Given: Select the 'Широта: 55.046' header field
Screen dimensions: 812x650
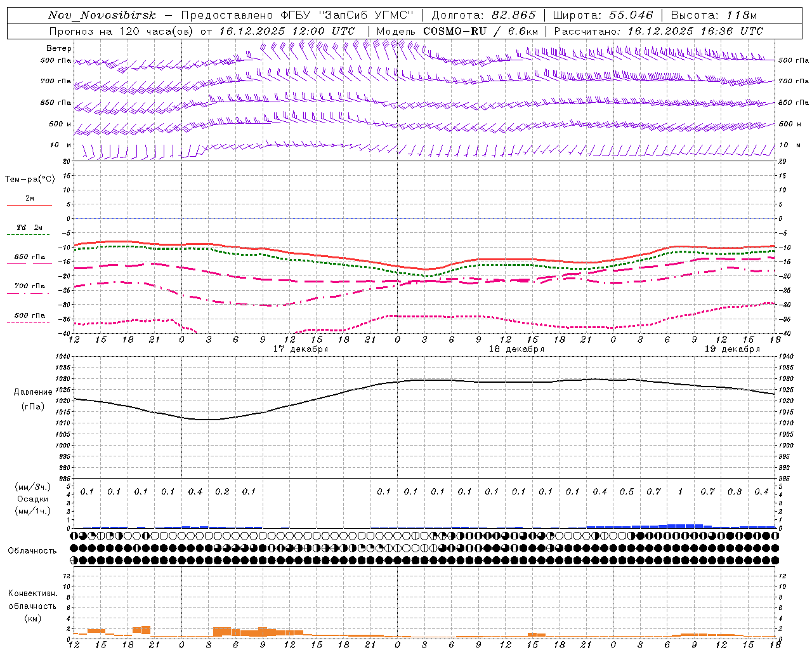Looking at the screenshot, I should click(603, 15).
